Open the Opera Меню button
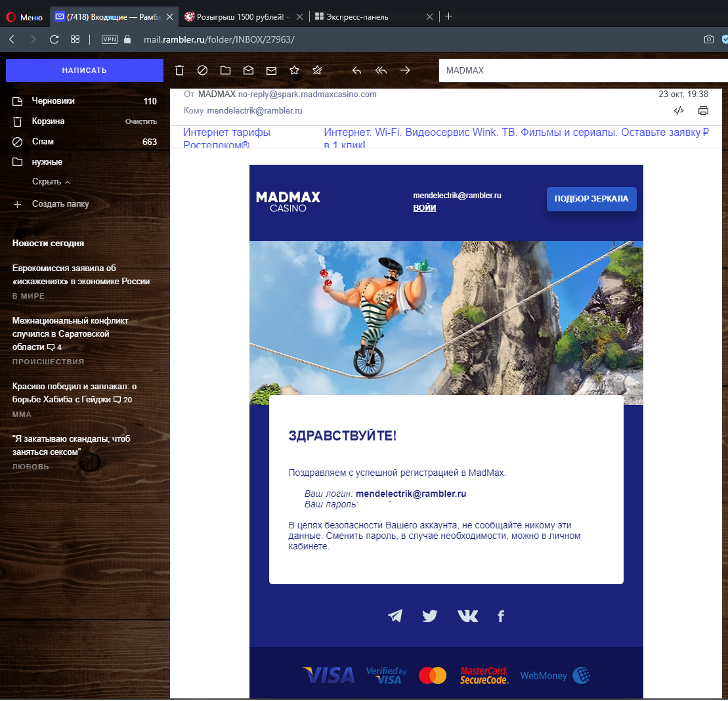The height and width of the screenshot is (701, 728). 24,17
